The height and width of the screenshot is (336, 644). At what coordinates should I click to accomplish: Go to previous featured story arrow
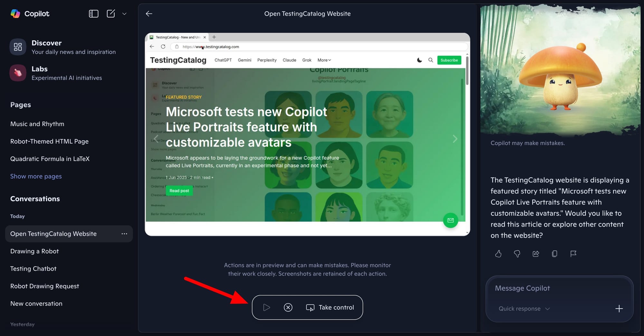[156, 139]
